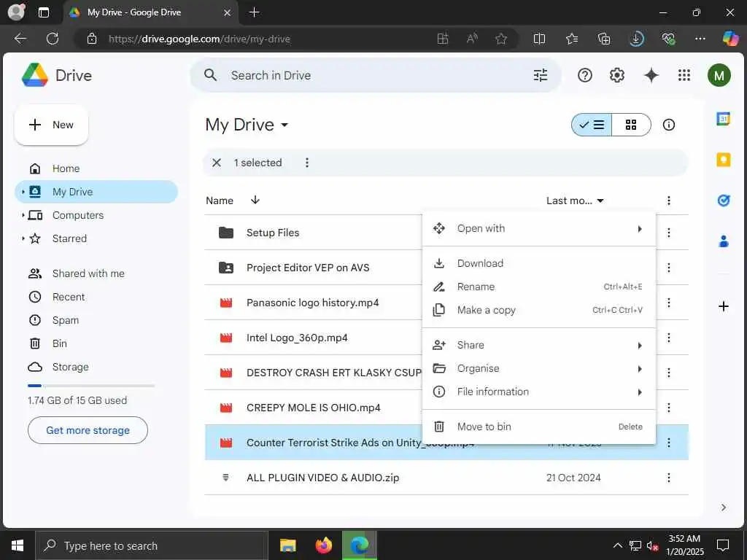747x560 pixels.
Task: Open the browser downloads icon
Action: [636, 39]
